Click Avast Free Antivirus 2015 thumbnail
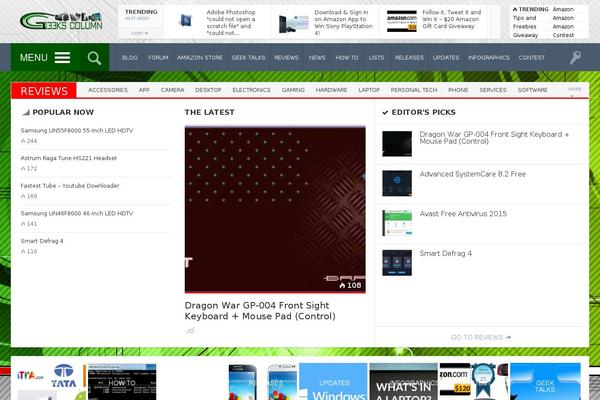600x400 pixels. pyautogui.click(x=397, y=223)
